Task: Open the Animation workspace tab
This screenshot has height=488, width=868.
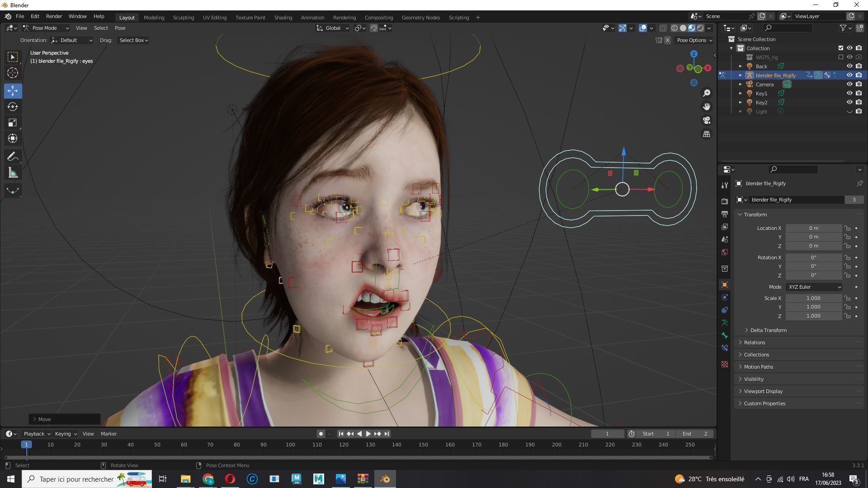Action: pos(312,17)
